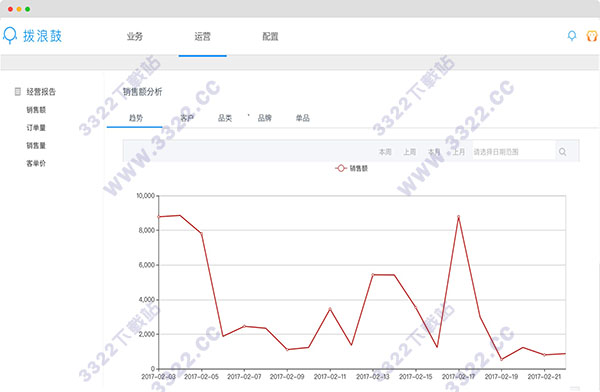Click the chart data point on 2017-02-19
600x392 pixels.
tap(501, 359)
